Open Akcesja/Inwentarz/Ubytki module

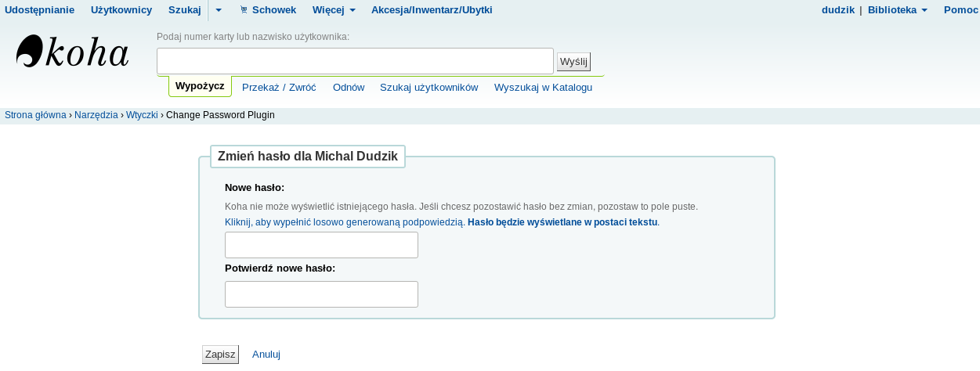pyautogui.click(x=432, y=10)
